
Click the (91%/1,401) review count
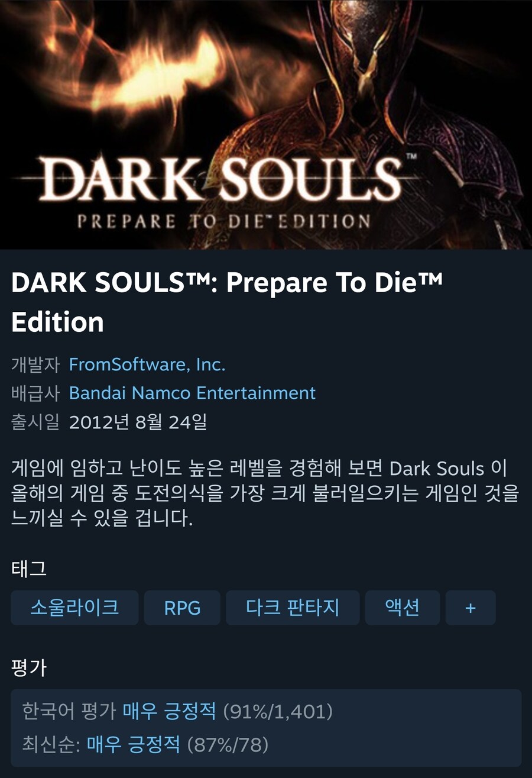tap(278, 711)
